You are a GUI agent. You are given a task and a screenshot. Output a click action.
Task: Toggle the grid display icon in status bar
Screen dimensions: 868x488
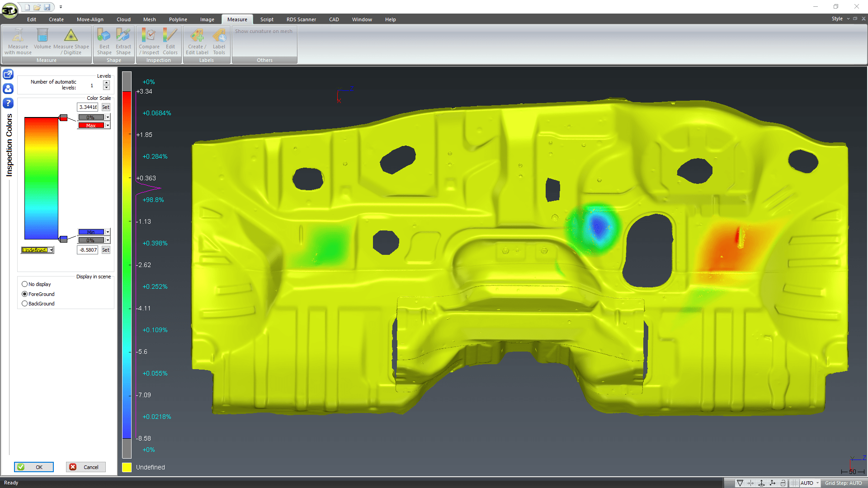pos(794,483)
